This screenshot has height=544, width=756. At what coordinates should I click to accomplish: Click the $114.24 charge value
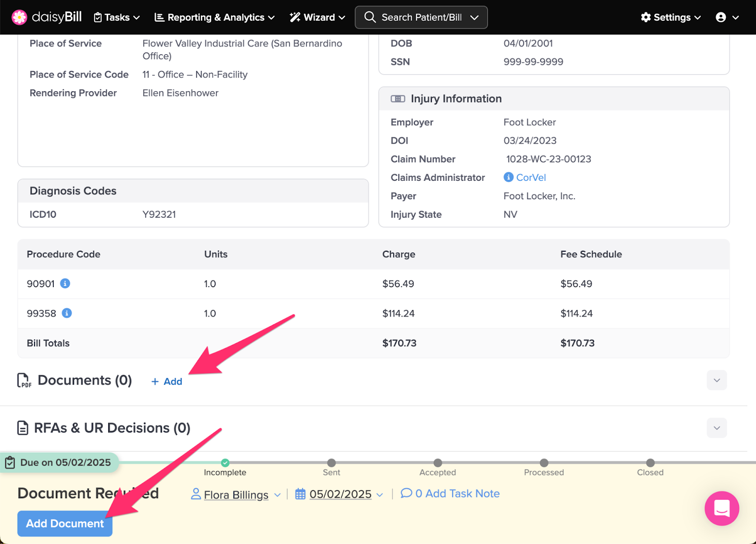click(x=398, y=314)
